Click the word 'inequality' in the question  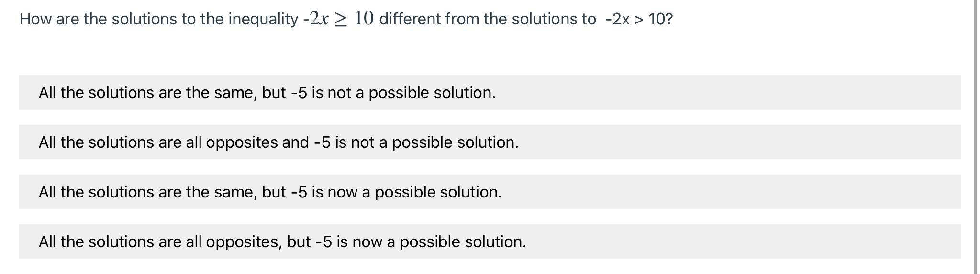263,19
